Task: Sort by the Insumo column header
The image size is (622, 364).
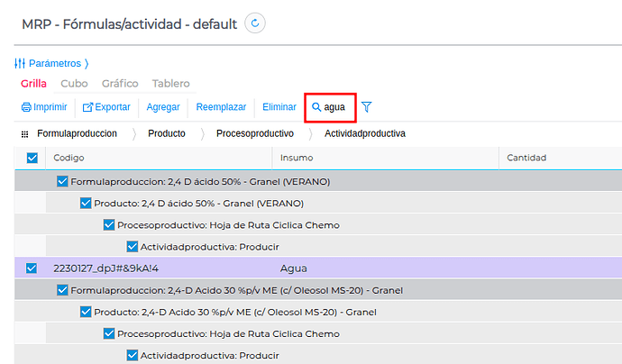Action: point(297,158)
